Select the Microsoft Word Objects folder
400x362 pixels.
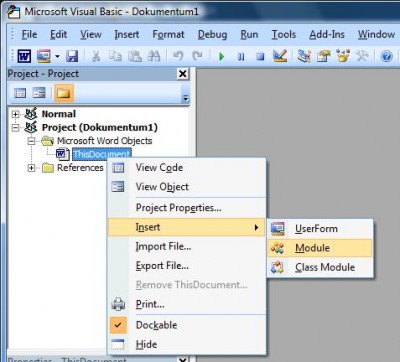tap(104, 141)
